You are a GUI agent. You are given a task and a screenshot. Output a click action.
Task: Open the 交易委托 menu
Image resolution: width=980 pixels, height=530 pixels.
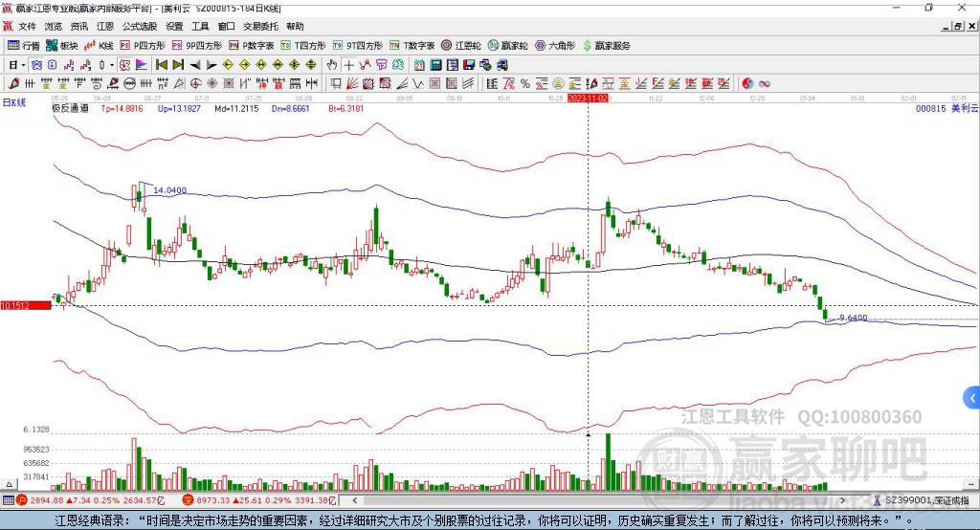260,27
